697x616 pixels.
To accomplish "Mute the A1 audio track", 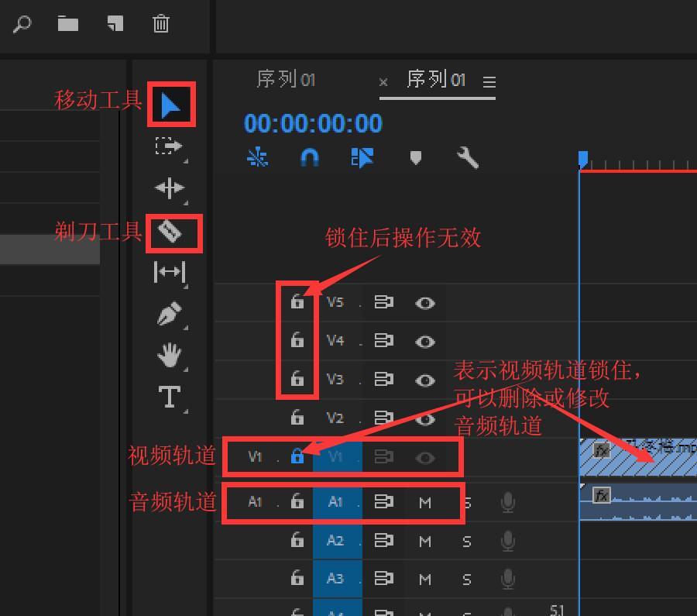I will tap(424, 502).
